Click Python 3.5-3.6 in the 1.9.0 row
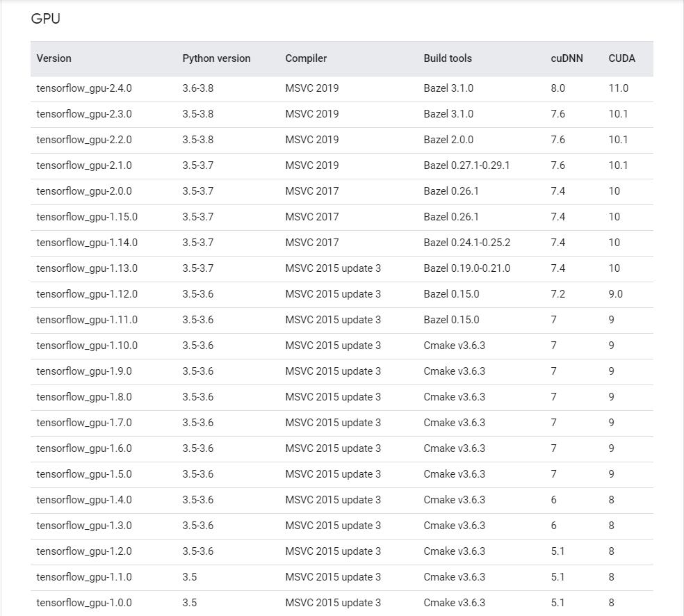Screen dimensions: 684x616 click(x=198, y=372)
